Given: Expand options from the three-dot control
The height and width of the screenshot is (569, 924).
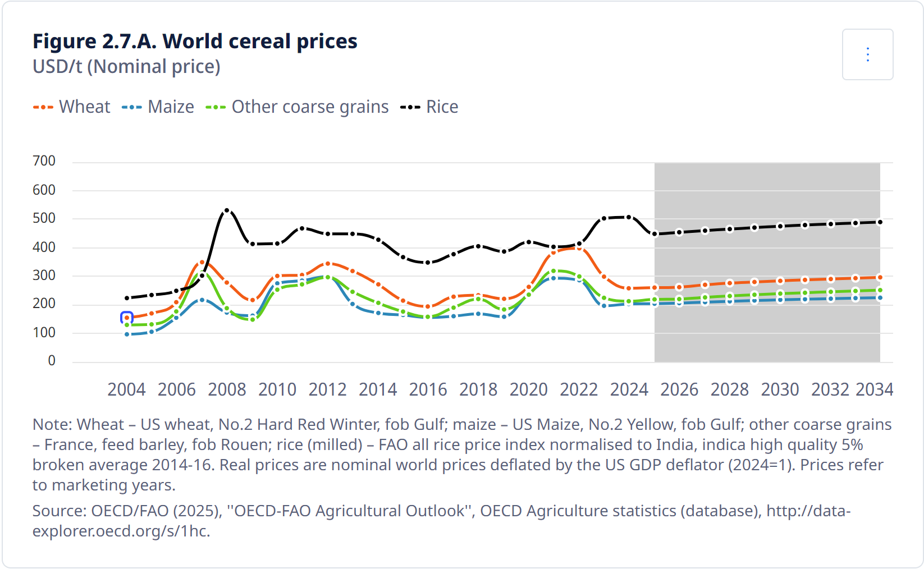Looking at the screenshot, I should click(x=867, y=54).
